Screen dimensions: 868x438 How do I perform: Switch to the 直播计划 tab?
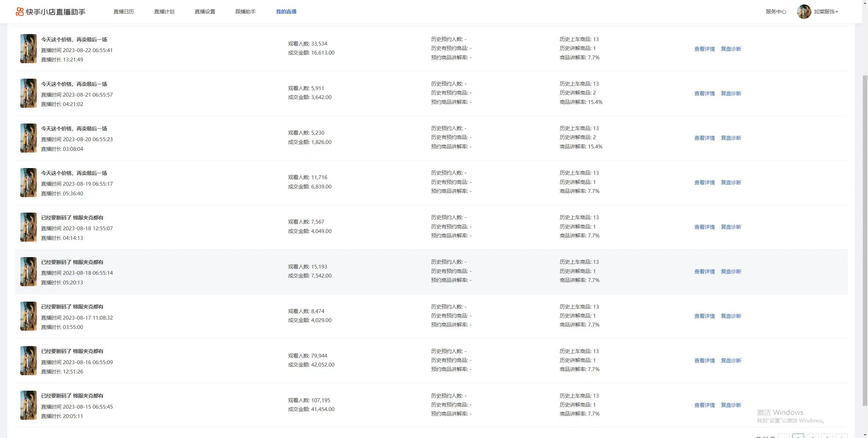pos(164,12)
